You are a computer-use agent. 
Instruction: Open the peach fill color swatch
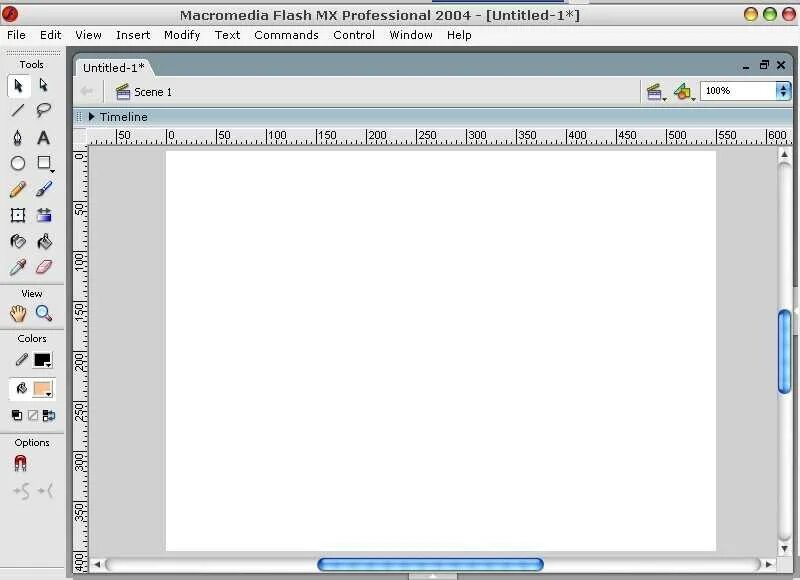tap(42, 389)
